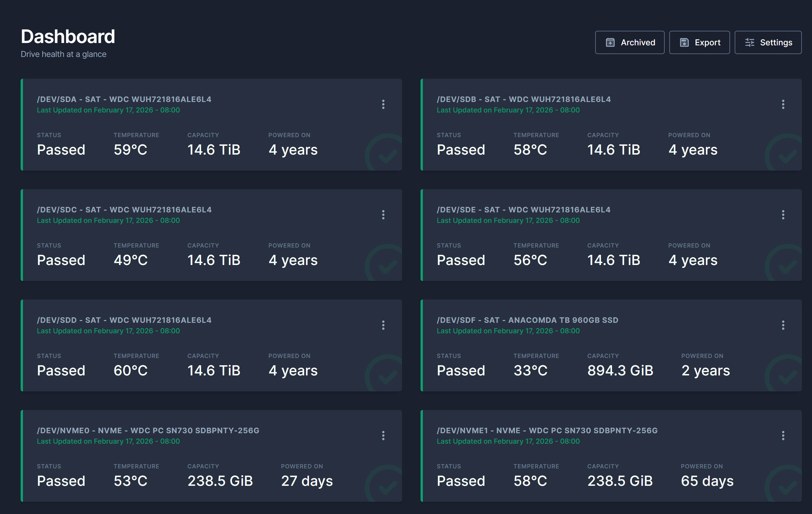Image resolution: width=812 pixels, height=514 pixels.
Task: Open the /DEV/SDF Anacomda SSD title
Action: [x=527, y=320]
